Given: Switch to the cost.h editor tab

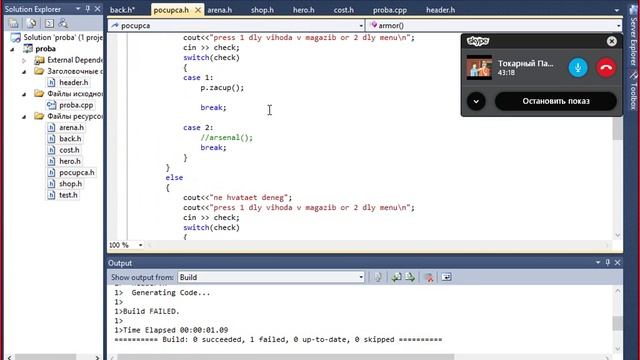Looking at the screenshot, I should 344,10.
